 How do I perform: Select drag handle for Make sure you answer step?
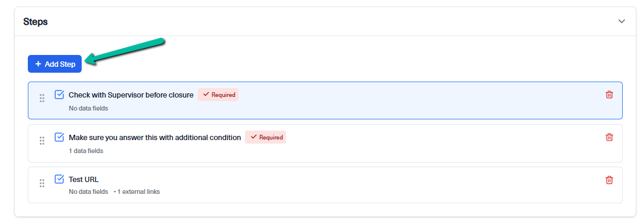tap(42, 141)
